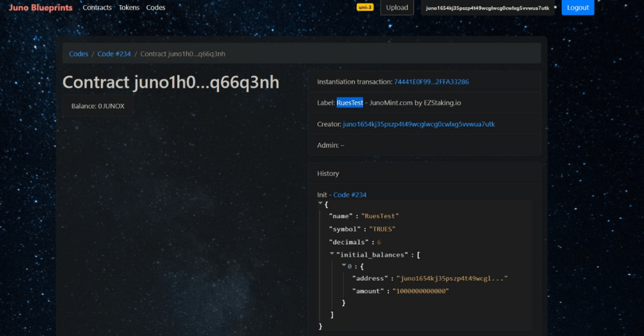Screen dimensions: 644x336
Task: Open the Code #234 link beside Init
Action: click(350, 195)
